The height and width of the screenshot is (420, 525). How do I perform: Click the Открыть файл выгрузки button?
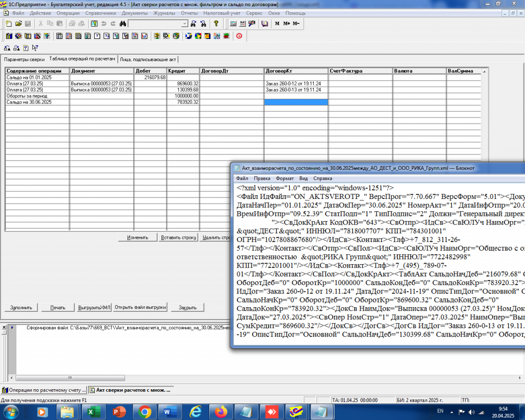pyautogui.click(x=140, y=307)
